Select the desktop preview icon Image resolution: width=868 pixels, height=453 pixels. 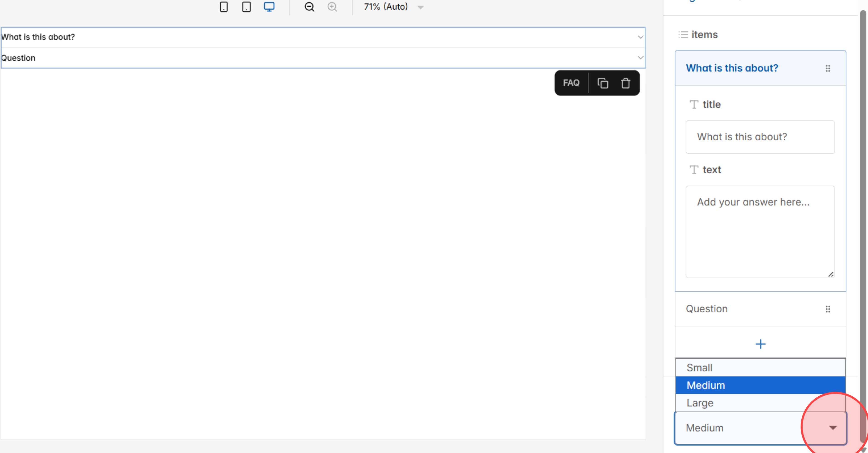[269, 7]
